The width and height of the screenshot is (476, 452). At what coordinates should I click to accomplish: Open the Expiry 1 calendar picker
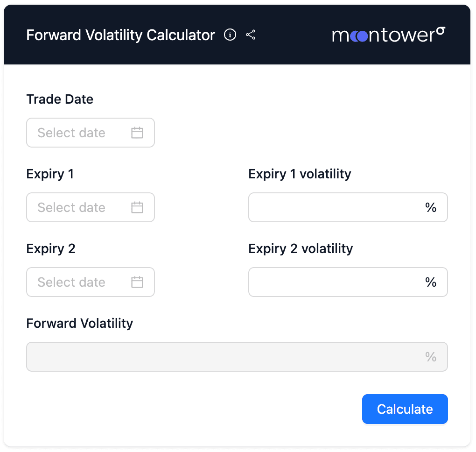(137, 207)
